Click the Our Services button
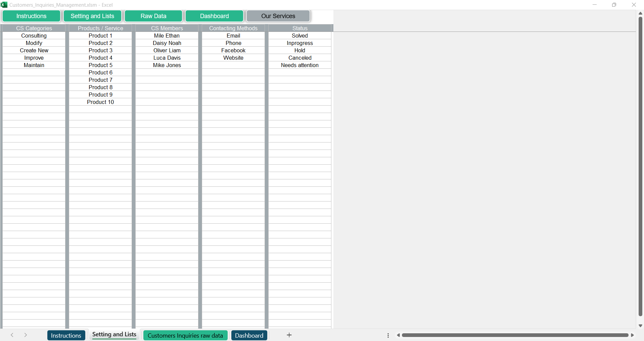644x341 pixels. (x=278, y=16)
